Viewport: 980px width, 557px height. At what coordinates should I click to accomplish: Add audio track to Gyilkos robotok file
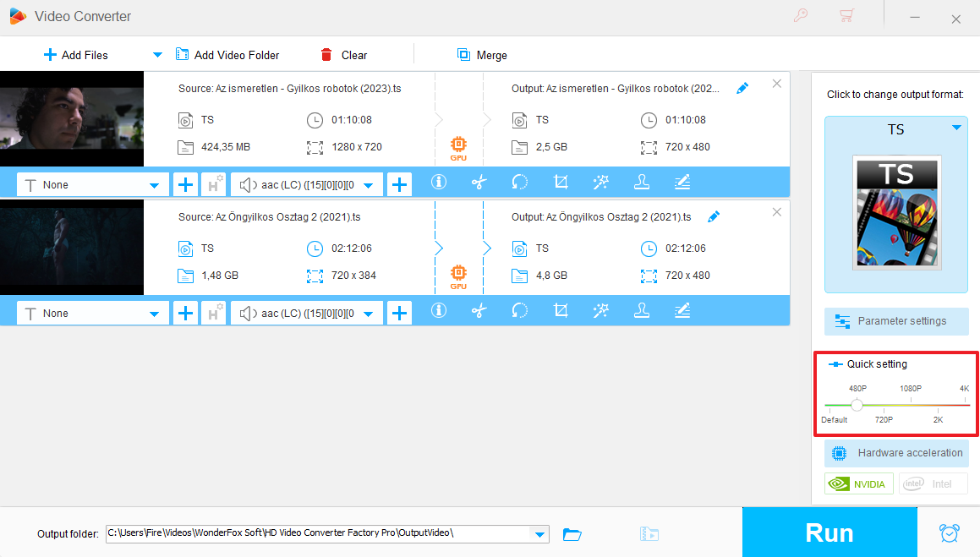(399, 185)
